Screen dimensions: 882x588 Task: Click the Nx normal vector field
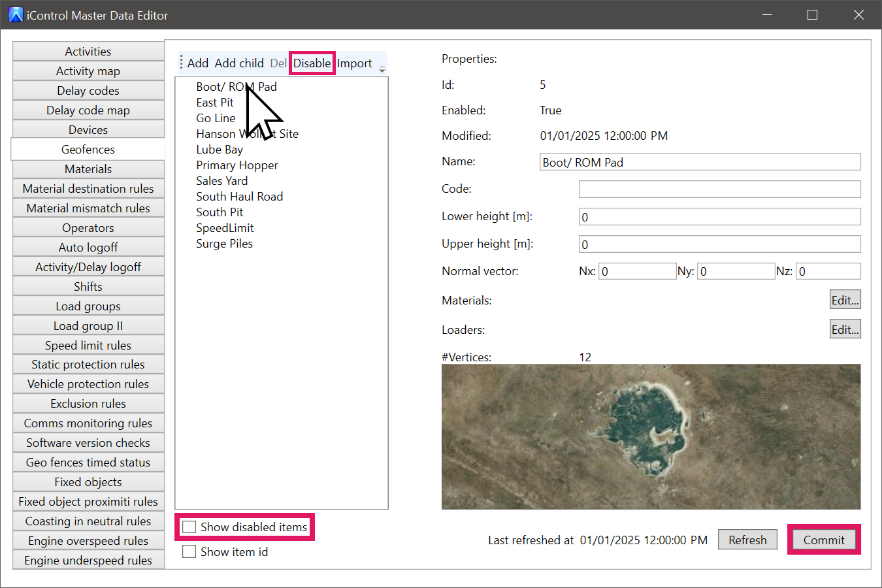(x=637, y=271)
